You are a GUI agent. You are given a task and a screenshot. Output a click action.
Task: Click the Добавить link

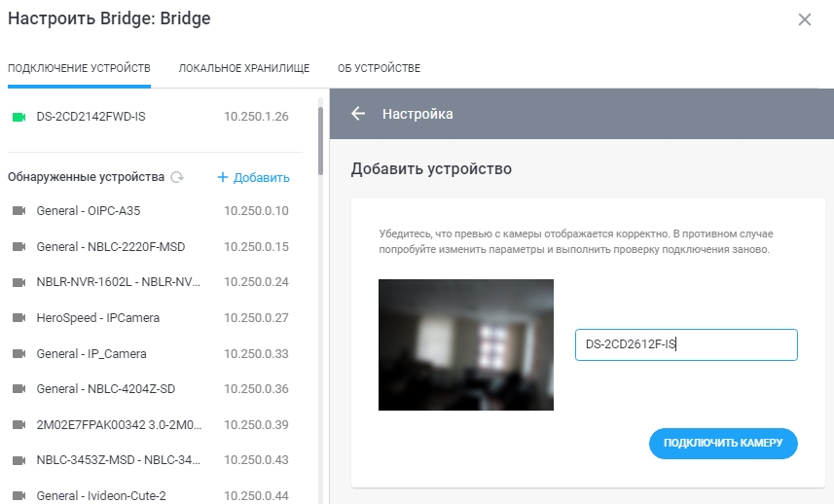262,178
